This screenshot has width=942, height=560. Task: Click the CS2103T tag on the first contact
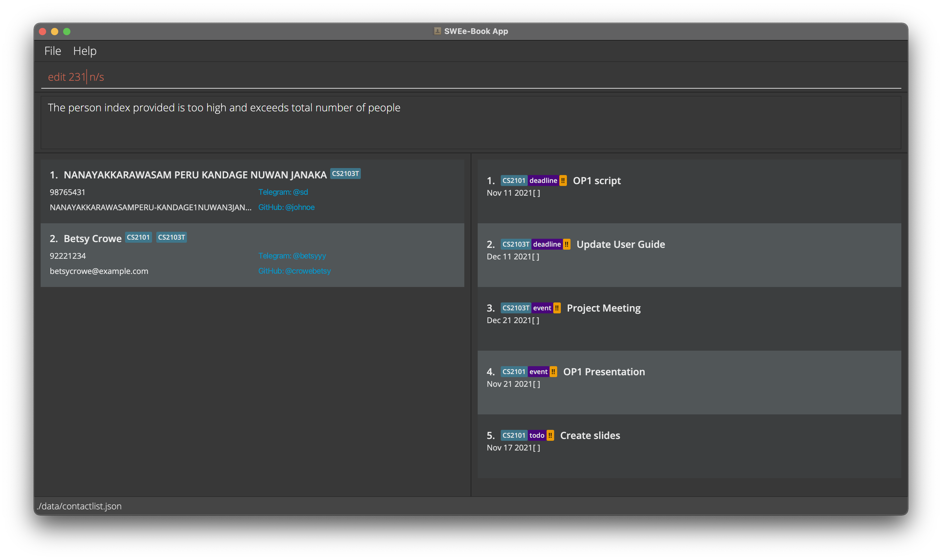pyautogui.click(x=345, y=174)
